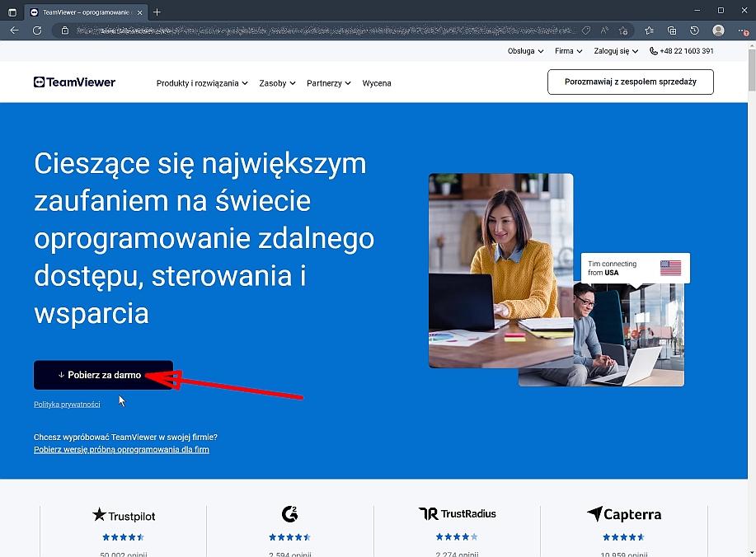756x557 pixels.
Task: Click the page vertical scrollbar thumb
Action: (x=752, y=70)
